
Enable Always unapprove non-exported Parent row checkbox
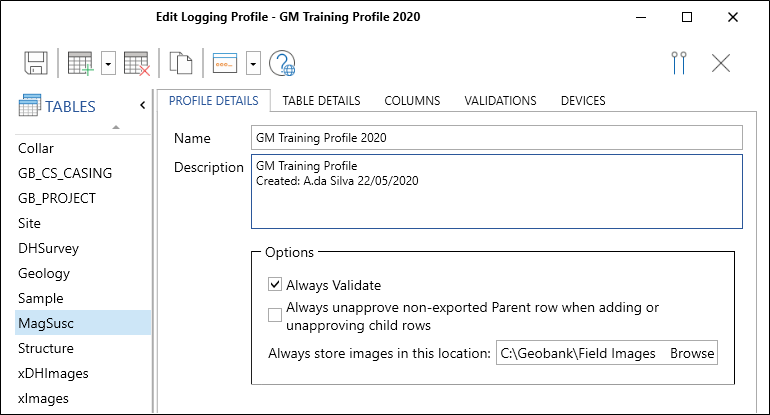pos(275,315)
